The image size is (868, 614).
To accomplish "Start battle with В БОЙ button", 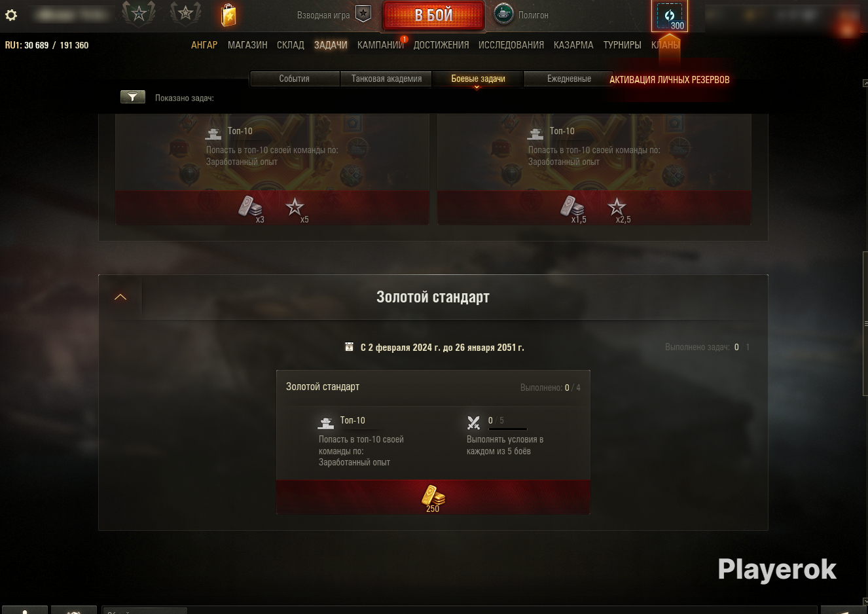I will pos(433,16).
